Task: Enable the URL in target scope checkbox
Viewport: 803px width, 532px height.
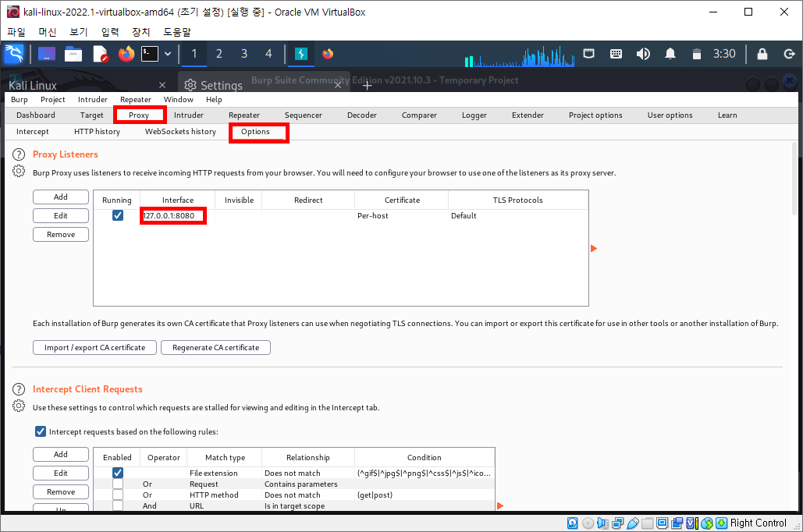Action: point(118,505)
